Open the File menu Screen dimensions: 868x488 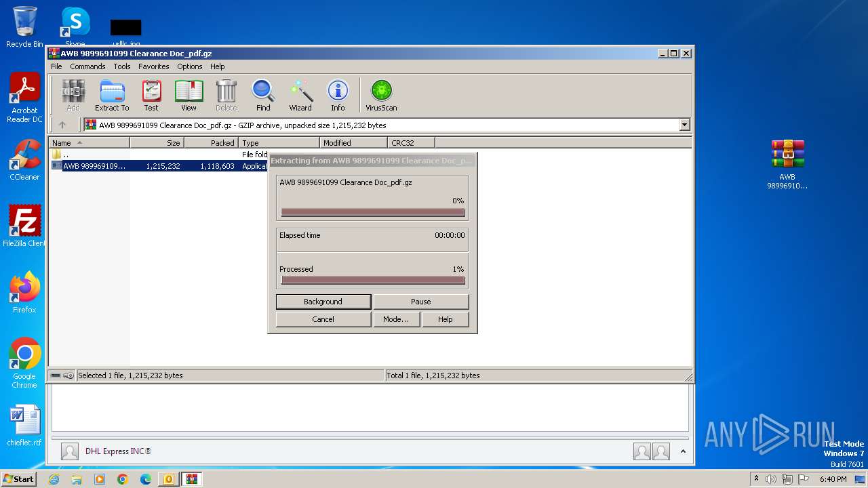pos(56,66)
